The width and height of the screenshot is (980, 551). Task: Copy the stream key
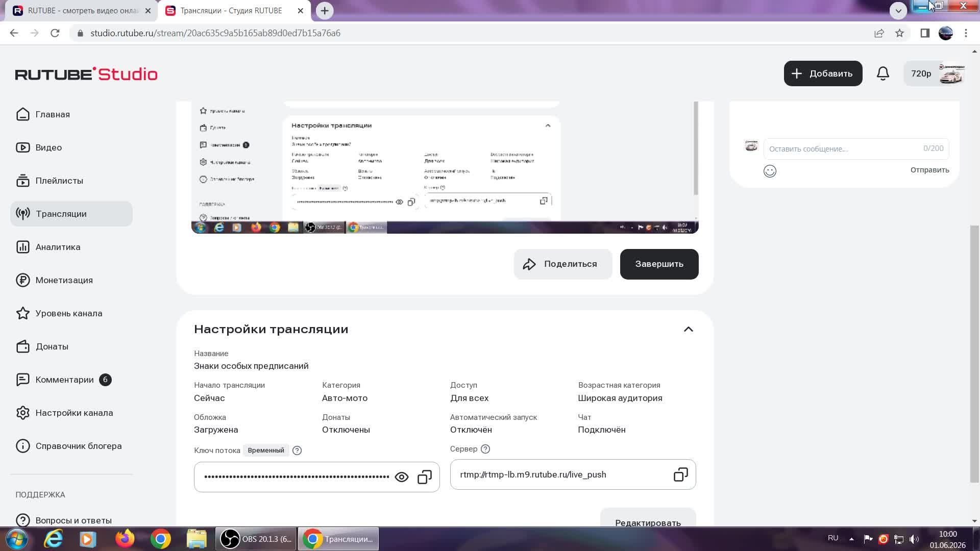pos(425,477)
